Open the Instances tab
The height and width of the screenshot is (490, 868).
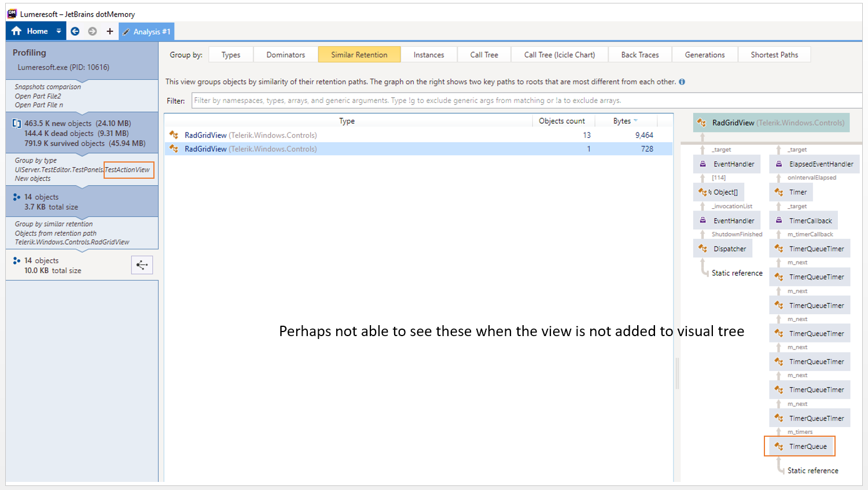pyautogui.click(x=429, y=54)
